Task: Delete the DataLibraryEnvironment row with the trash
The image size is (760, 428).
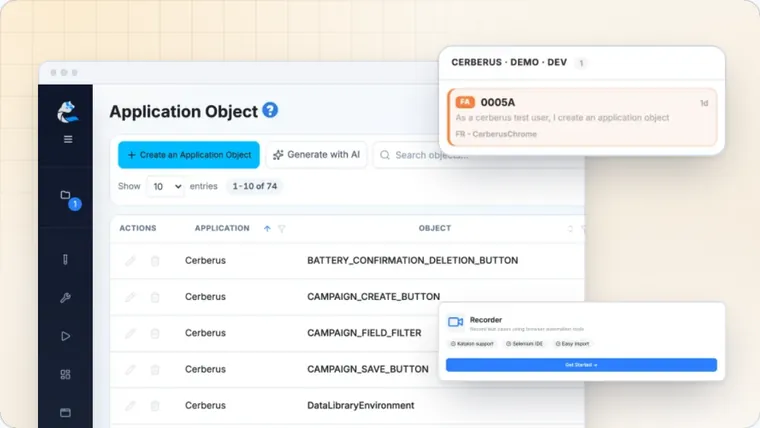Action: (155, 405)
